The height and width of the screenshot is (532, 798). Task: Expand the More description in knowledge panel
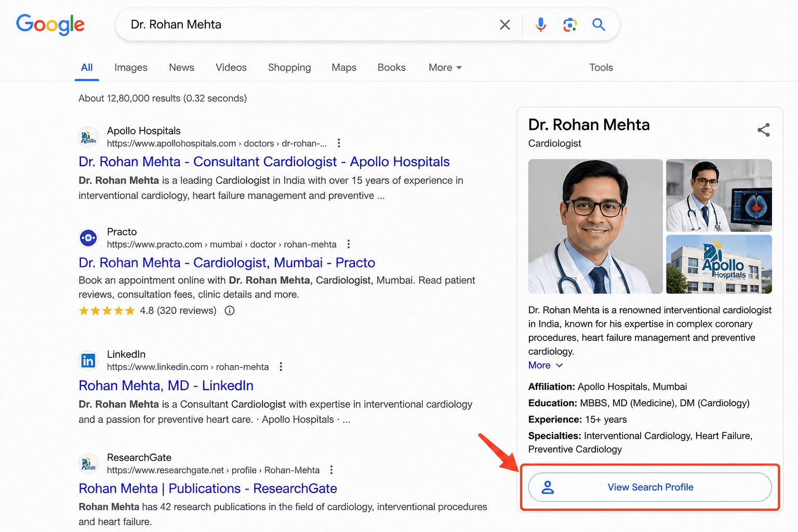[546, 365]
